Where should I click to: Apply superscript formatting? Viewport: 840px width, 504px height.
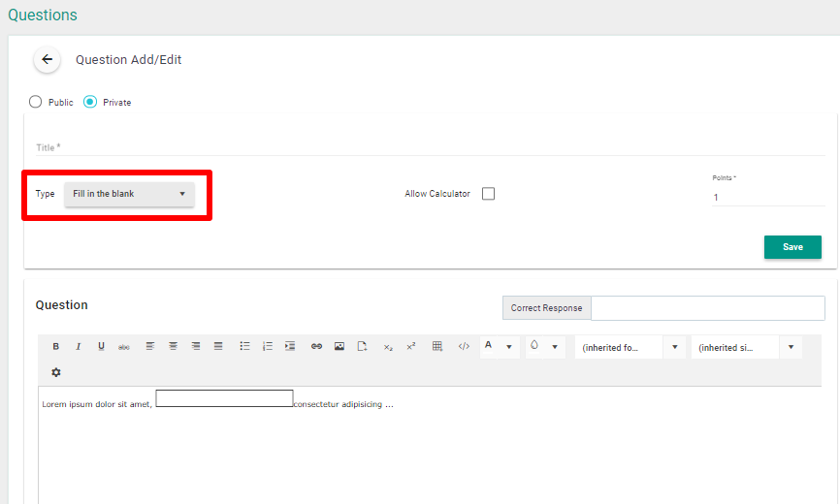[411, 347]
